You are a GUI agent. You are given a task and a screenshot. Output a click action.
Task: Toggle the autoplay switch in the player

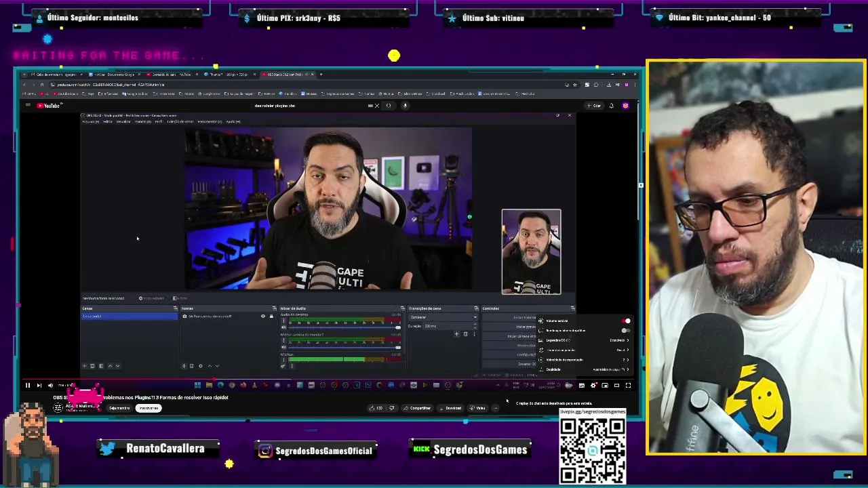tap(569, 385)
